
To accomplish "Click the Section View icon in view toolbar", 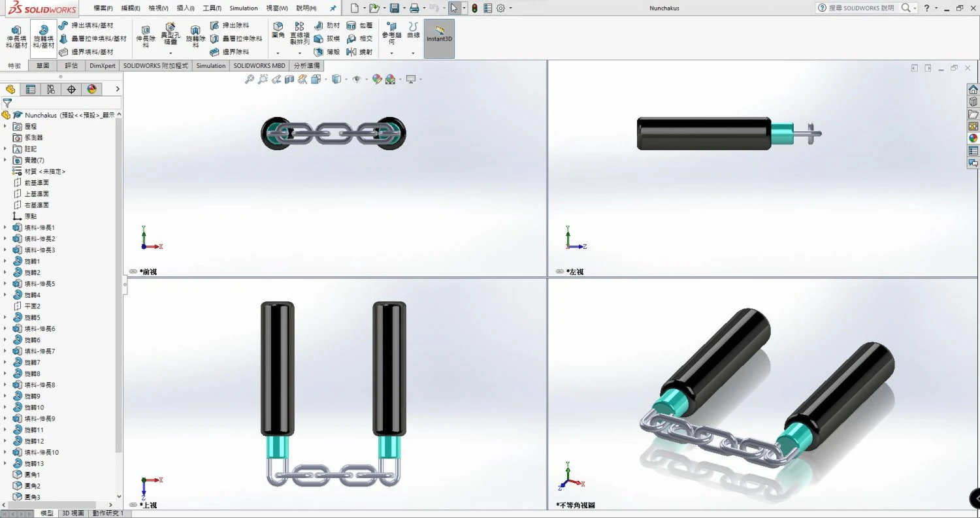I will point(289,79).
